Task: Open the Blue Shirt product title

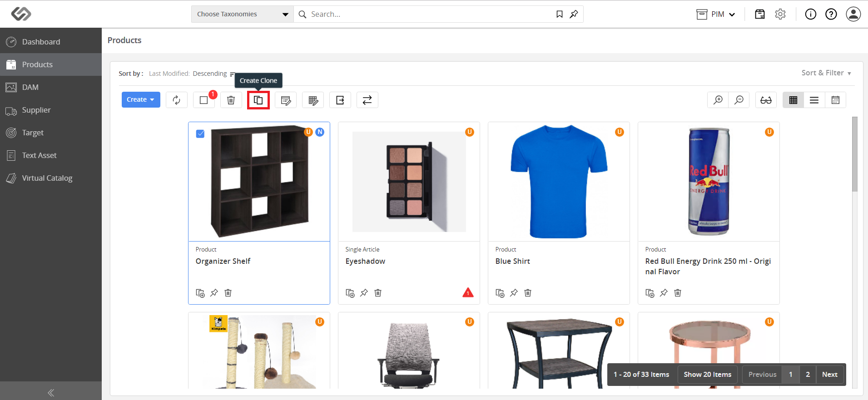Action: 512,261
